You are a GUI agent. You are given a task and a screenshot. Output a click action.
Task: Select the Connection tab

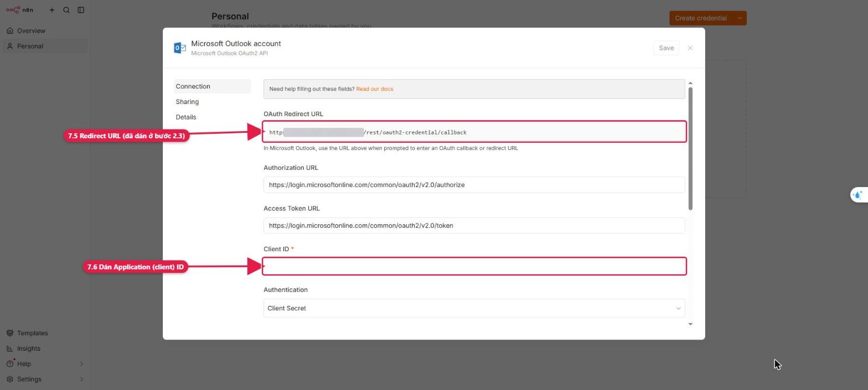212,86
